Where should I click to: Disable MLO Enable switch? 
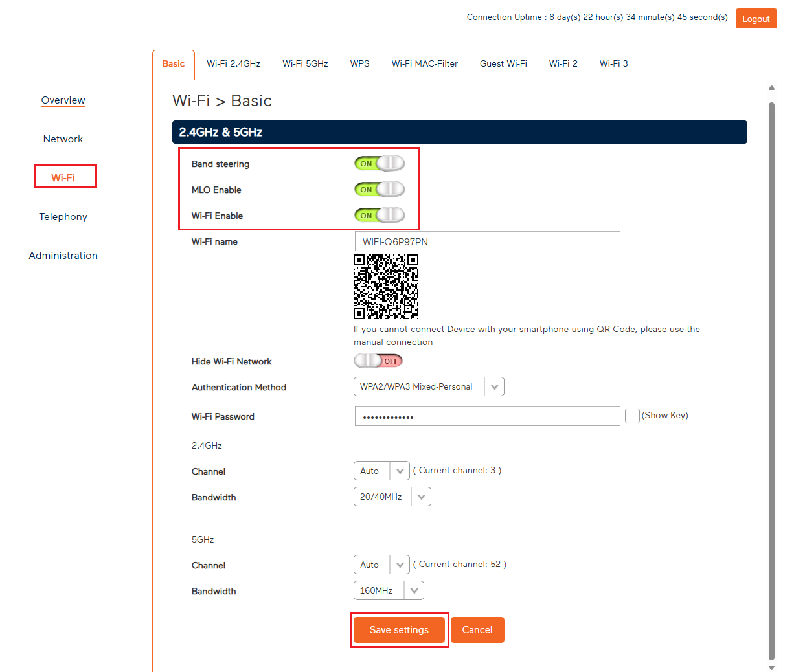click(x=380, y=189)
